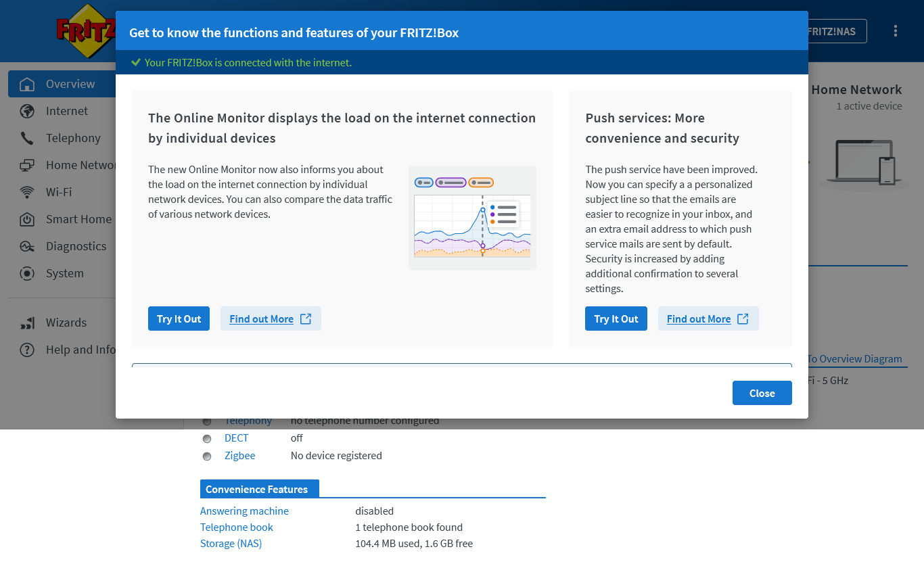Open the Zigbee link

click(240, 456)
